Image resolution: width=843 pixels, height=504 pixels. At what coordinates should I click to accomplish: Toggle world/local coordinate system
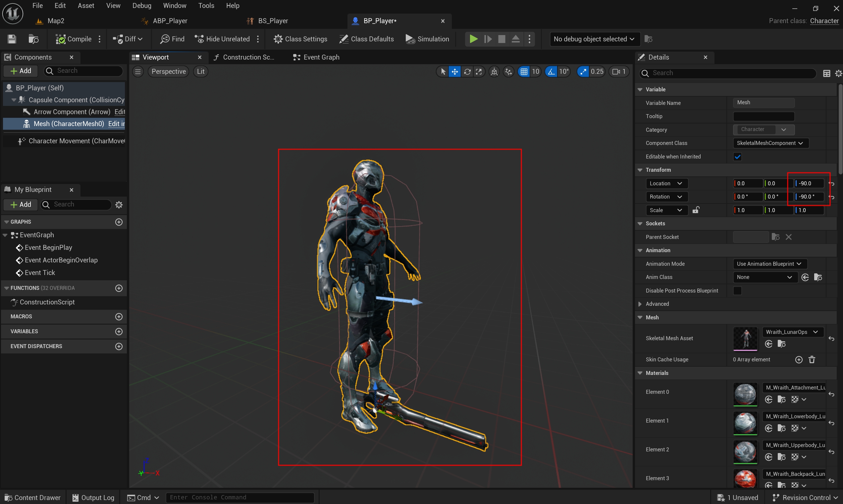[494, 72]
